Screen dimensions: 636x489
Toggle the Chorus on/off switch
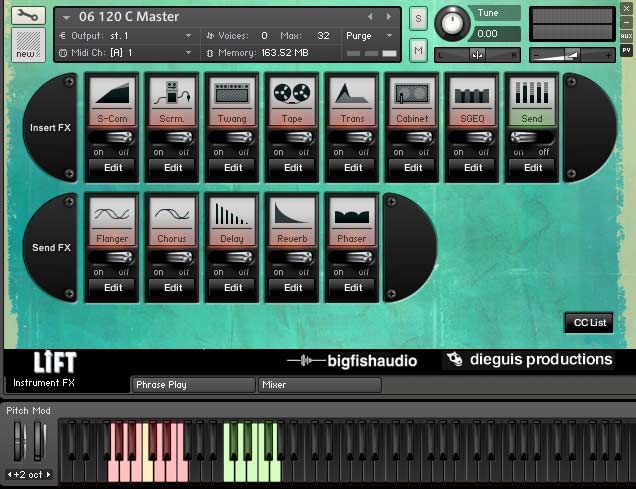point(172,258)
